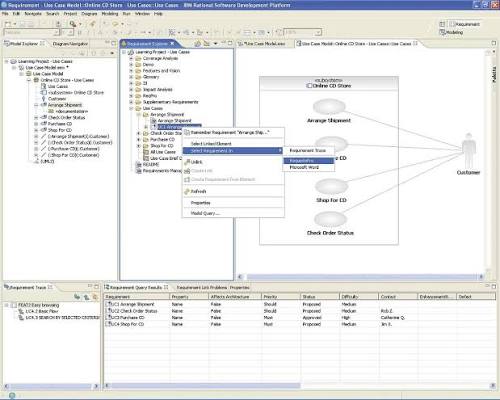Expand the Impact Analysis folder
The image size is (500, 400).
click(131, 89)
